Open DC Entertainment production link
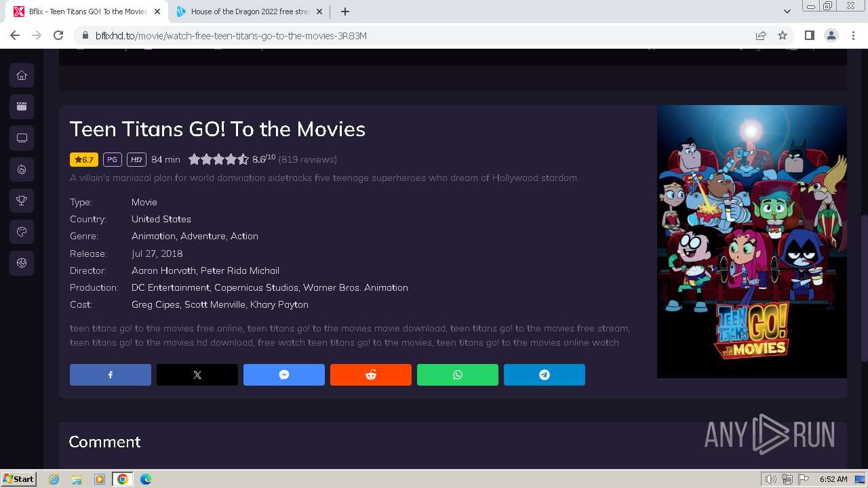Screen dimensions: 868x488 click(x=170, y=287)
